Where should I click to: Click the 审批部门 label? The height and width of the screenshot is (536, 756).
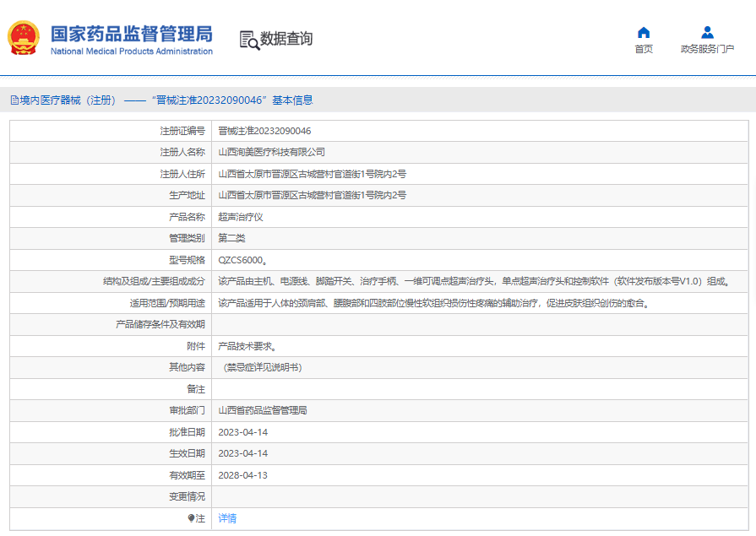(187, 411)
